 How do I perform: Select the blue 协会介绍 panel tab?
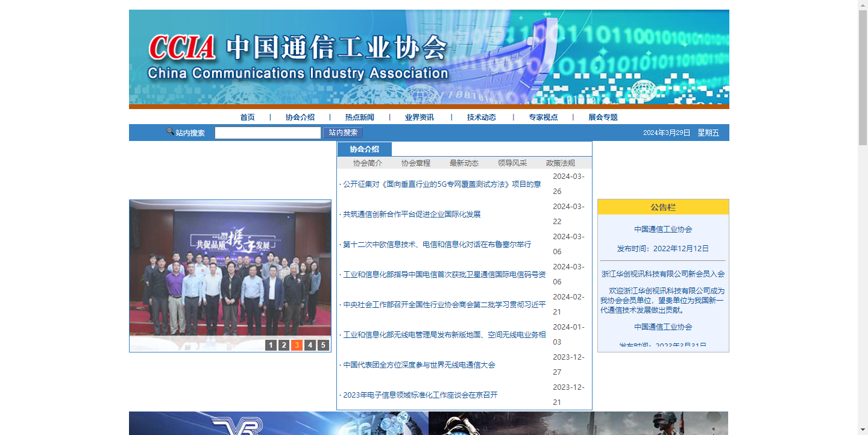[x=365, y=149]
